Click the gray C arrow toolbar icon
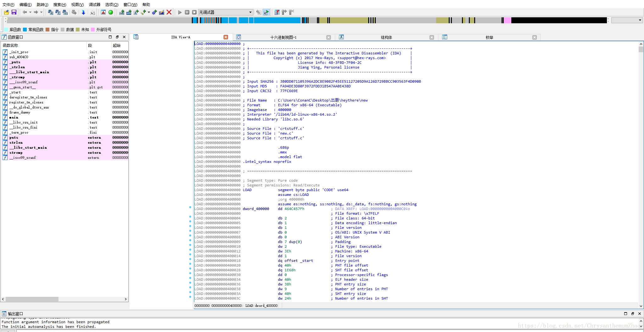Viewport: 644px width, 332px height. click(259, 12)
